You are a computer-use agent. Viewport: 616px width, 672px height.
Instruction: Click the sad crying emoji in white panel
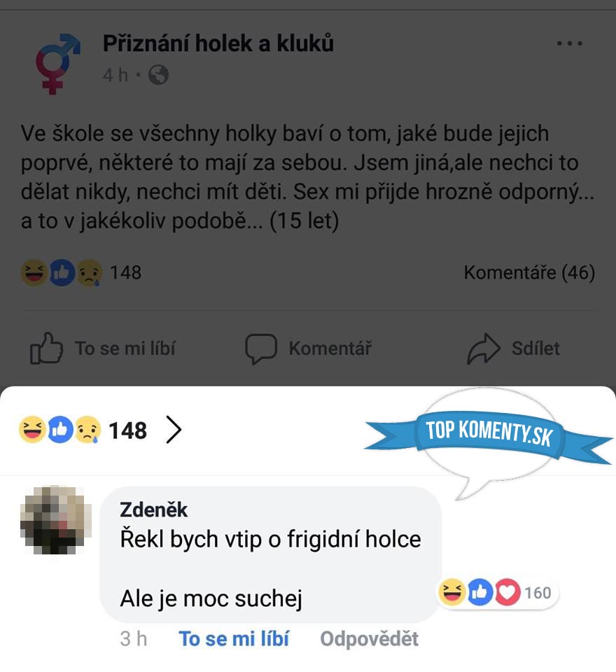[x=88, y=429]
